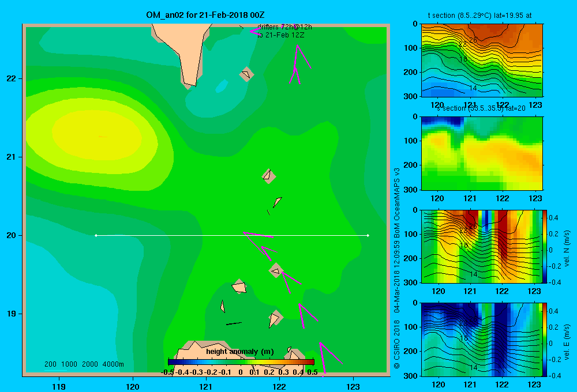Click the -0.5 value on height anomaly scale

tap(167, 372)
